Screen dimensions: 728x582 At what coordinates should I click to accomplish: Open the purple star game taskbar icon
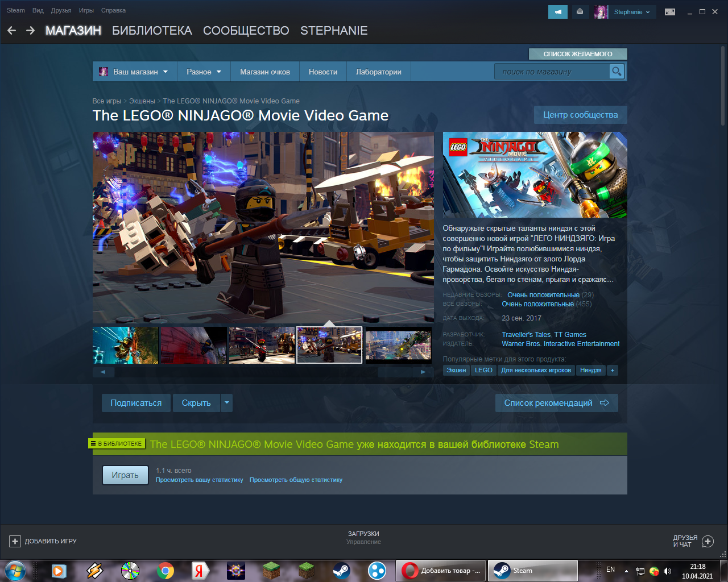click(236, 570)
